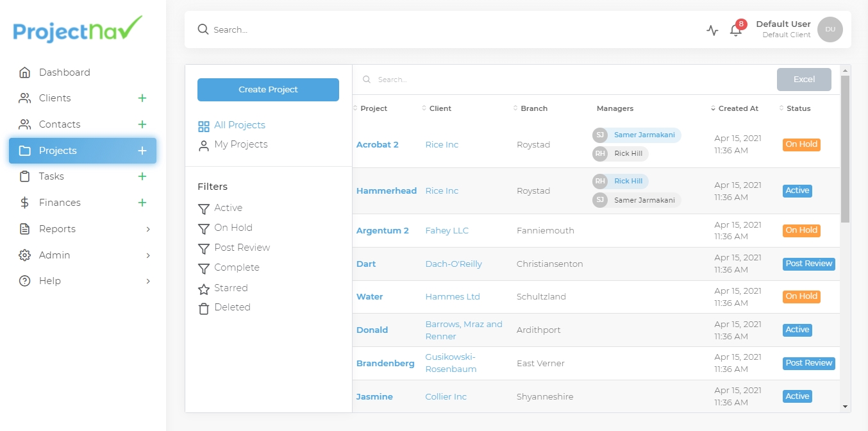Click the plus icon beside Finances
The width and height of the screenshot is (868, 431).
coord(142,203)
